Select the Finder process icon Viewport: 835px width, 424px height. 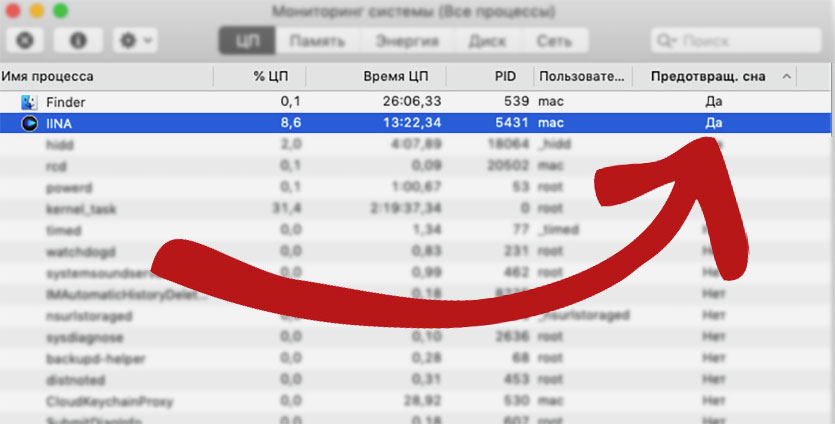point(29,102)
